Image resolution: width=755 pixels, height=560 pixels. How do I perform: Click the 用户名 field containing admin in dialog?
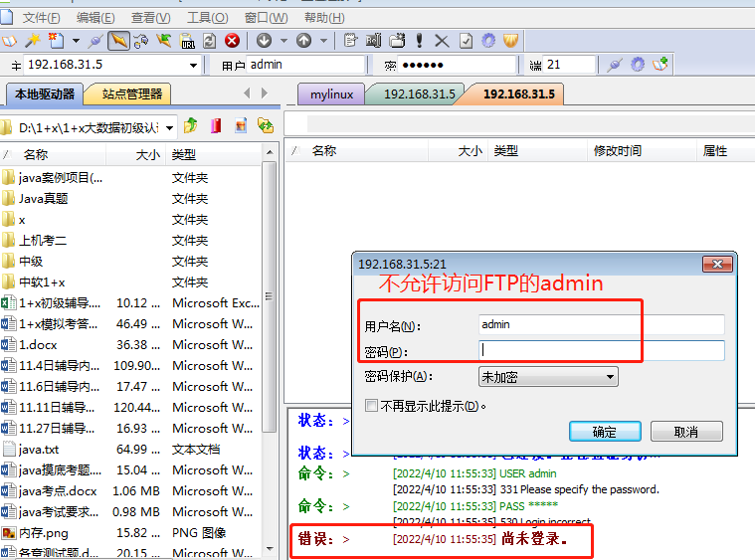[602, 324]
